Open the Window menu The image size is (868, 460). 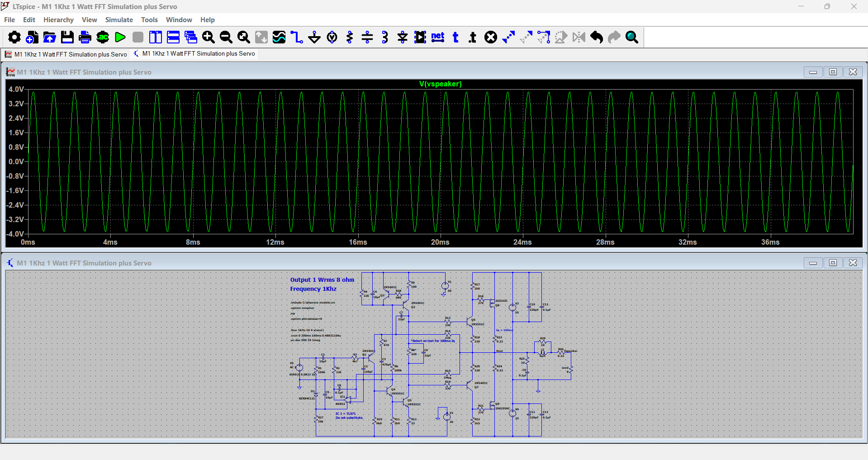[x=179, y=20]
